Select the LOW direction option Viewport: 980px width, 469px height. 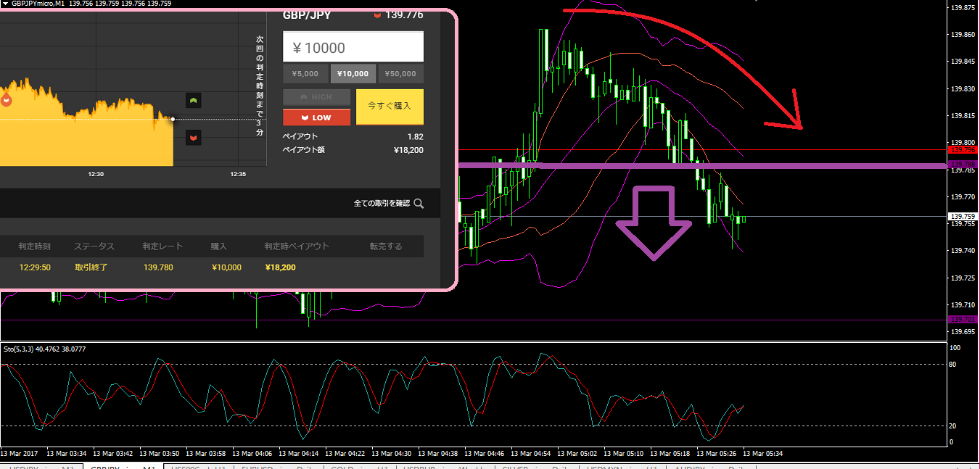[x=316, y=117]
